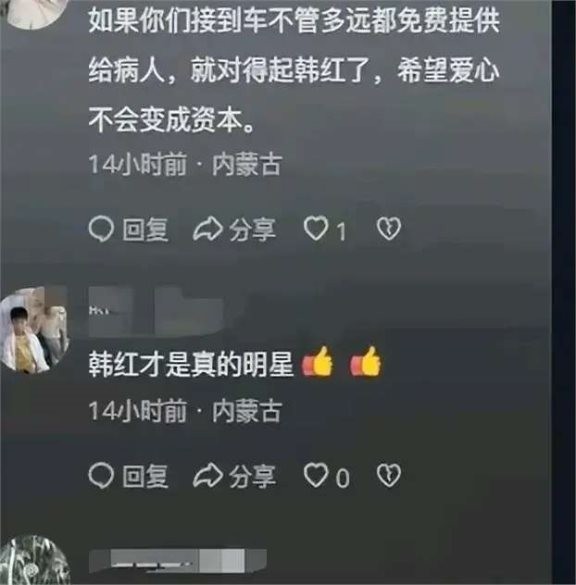Click 回复 text under first comment

[145, 229]
